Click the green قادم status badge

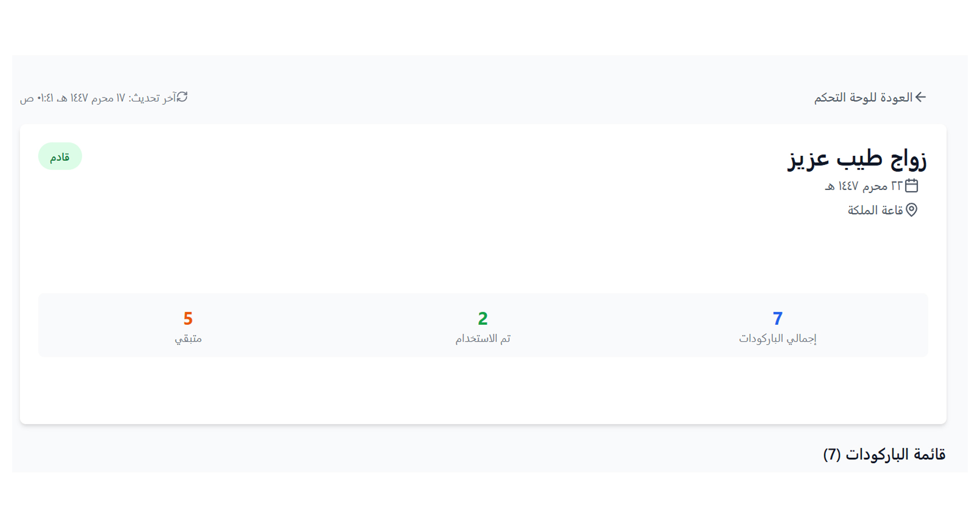(x=60, y=157)
